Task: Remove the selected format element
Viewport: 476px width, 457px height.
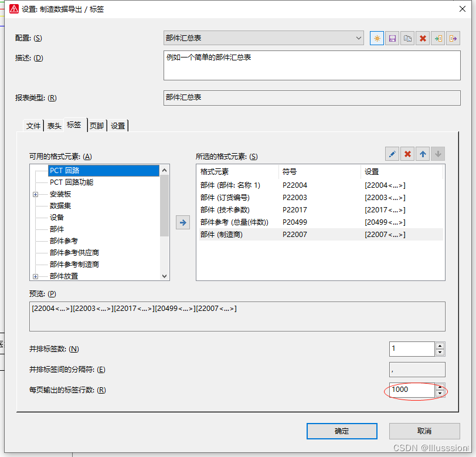Action: click(407, 154)
